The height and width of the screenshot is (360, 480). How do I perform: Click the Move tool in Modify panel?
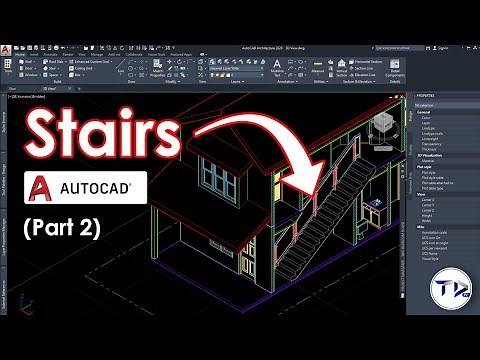(x=169, y=62)
